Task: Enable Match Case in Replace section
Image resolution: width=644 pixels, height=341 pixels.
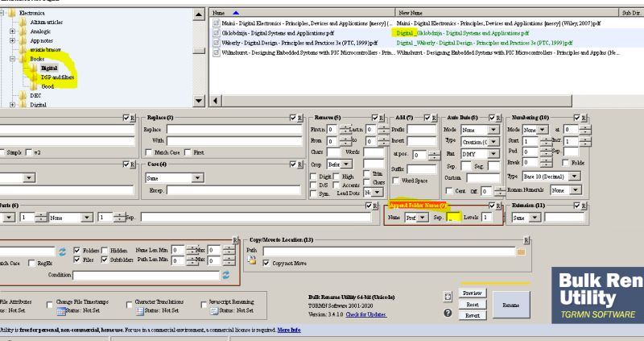Action: tap(149, 152)
